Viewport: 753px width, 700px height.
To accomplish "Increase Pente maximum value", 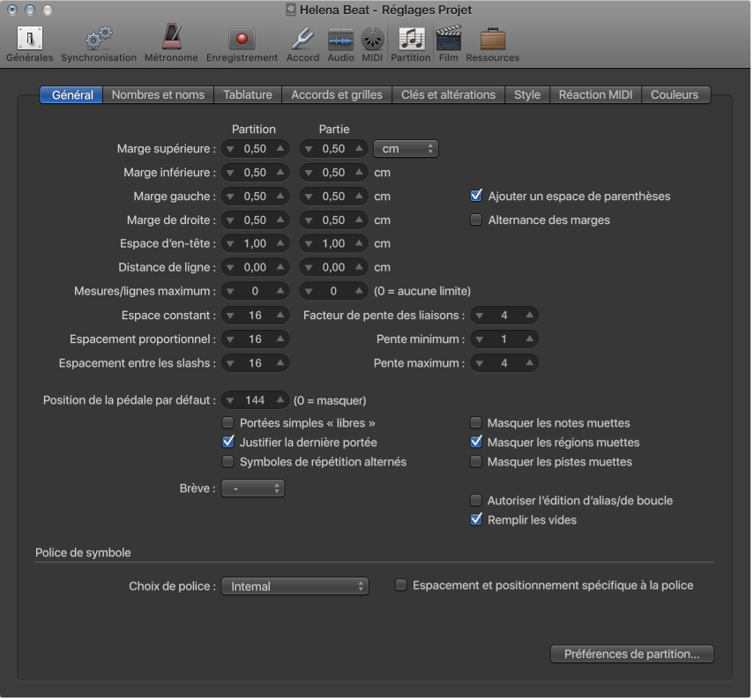I will click(530, 362).
